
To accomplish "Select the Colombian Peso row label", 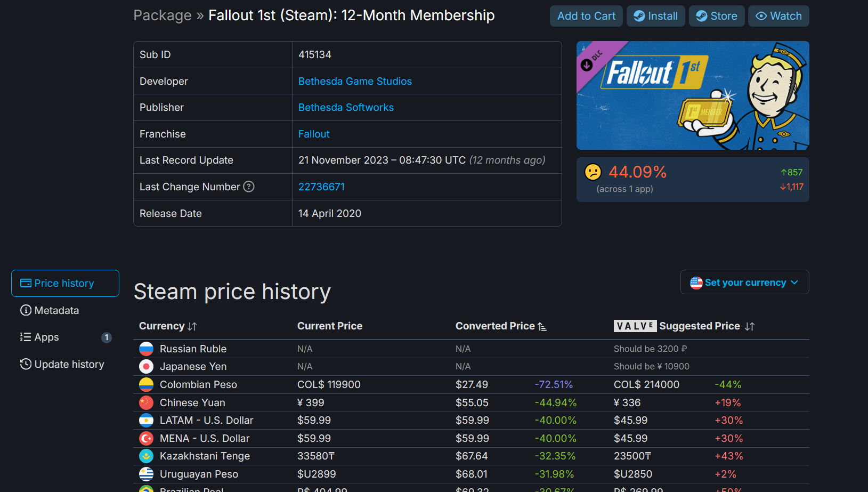I will [x=198, y=384].
